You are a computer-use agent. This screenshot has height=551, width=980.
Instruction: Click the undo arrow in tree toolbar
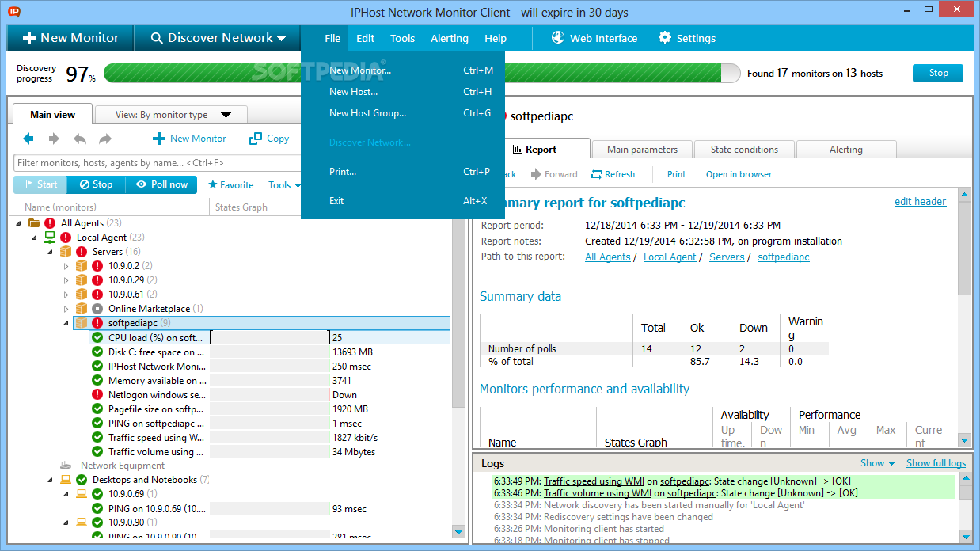pyautogui.click(x=80, y=139)
